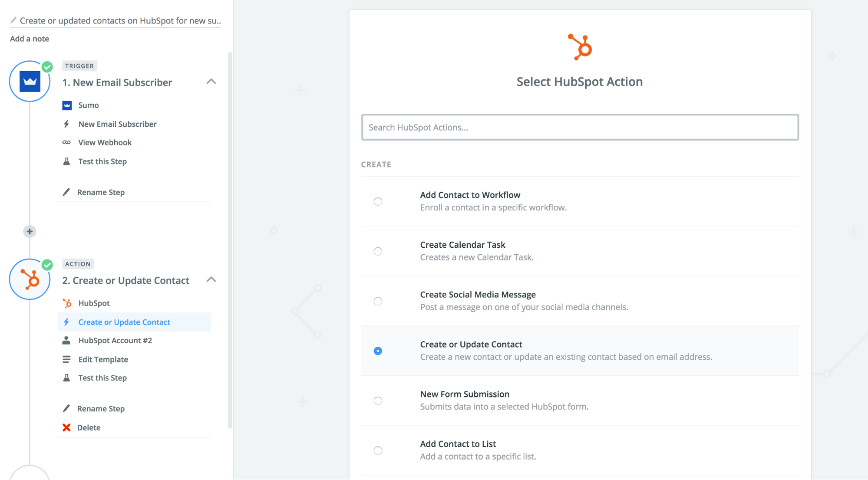Click the plus button between workflow steps
Image resolution: width=868 pixels, height=480 pixels.
coord(30,231)
